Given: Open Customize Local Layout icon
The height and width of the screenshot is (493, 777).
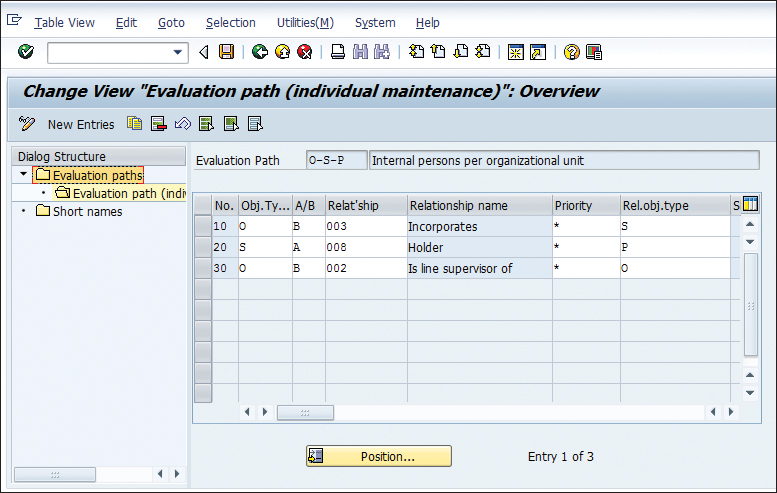Looking at the screenshot, I should (594, 52).
